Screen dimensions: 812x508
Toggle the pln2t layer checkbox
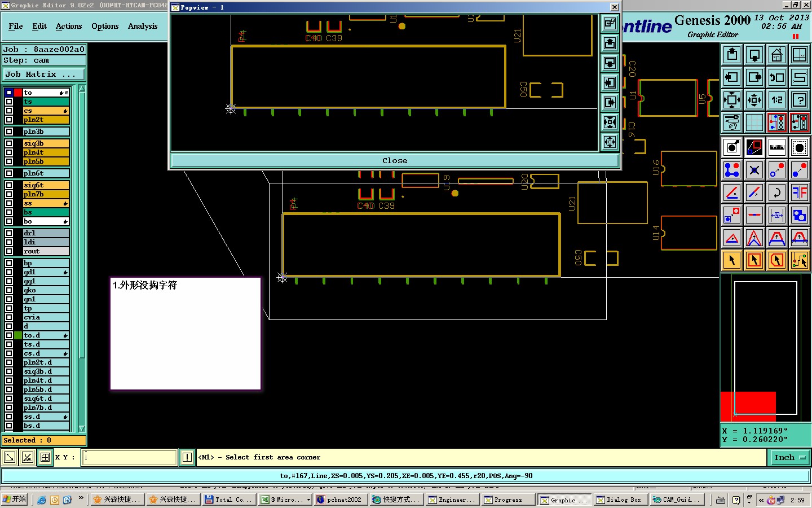pyautogui.click(x=9, y=120)
